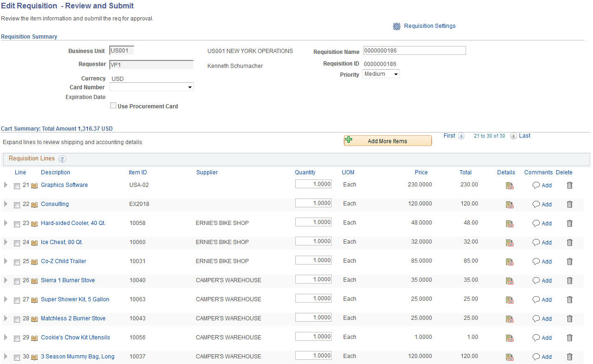Go to next page of requisition lines
Screen dimensions: 593x364
513,136
